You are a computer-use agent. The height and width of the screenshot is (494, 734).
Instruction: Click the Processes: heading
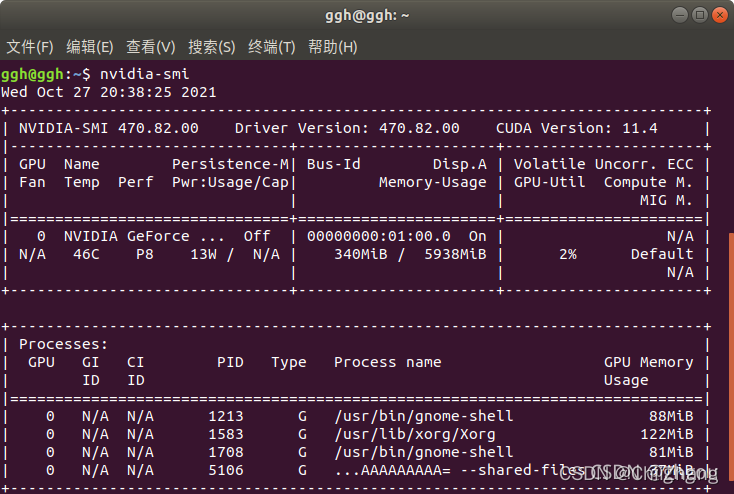64,345
